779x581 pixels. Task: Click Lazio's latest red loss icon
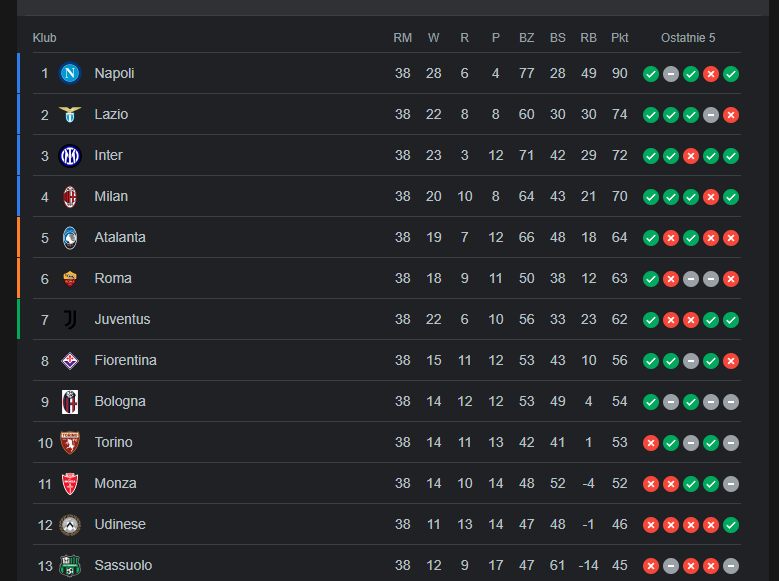click(731, 115)
